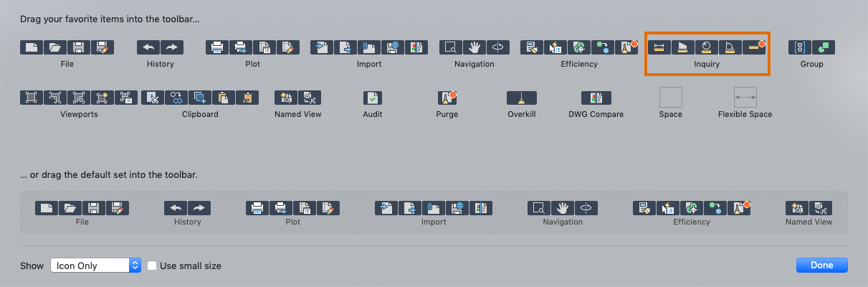Open the Show dropdown set to Icon Only
The height and width of the screenshot is (287, 868).
click(x=95, y=265)
